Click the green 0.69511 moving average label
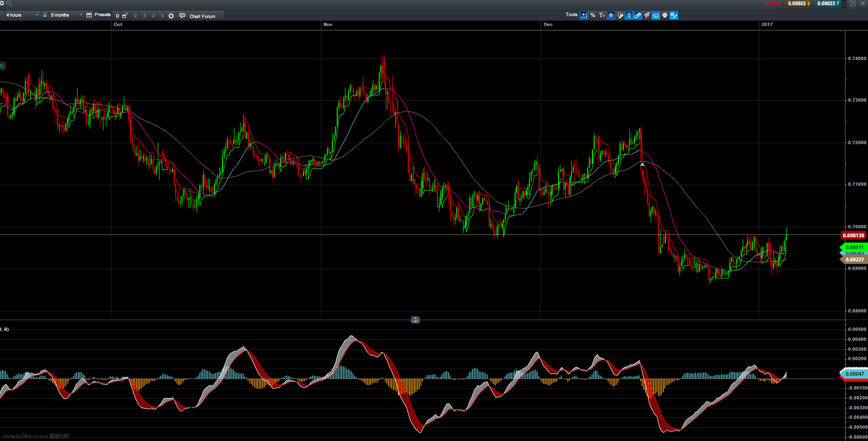Viewport: 868px width, 441px height. click(x=854, y=247)
